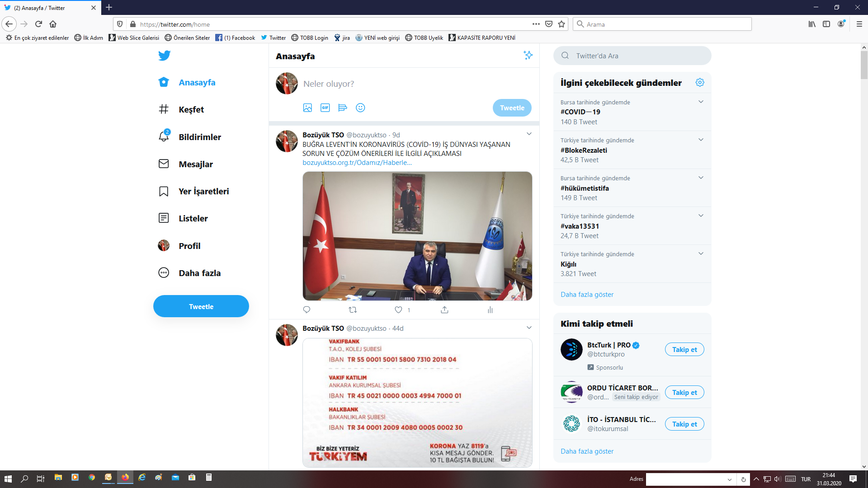
Task: Follow İTO İstanbul Ticaret account
Action: pos(684,424)
